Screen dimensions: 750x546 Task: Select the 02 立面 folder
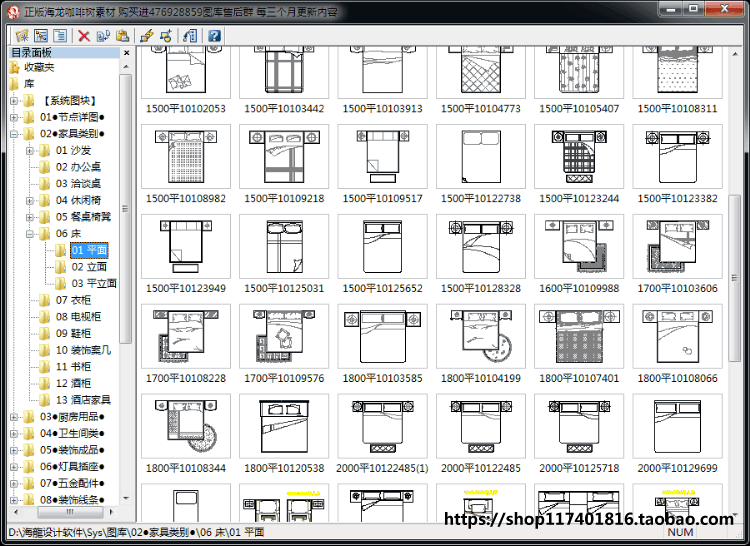89,267
